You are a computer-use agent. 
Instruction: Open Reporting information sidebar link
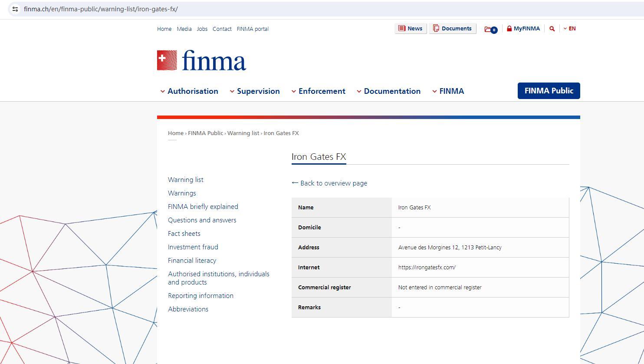(200, 296)
